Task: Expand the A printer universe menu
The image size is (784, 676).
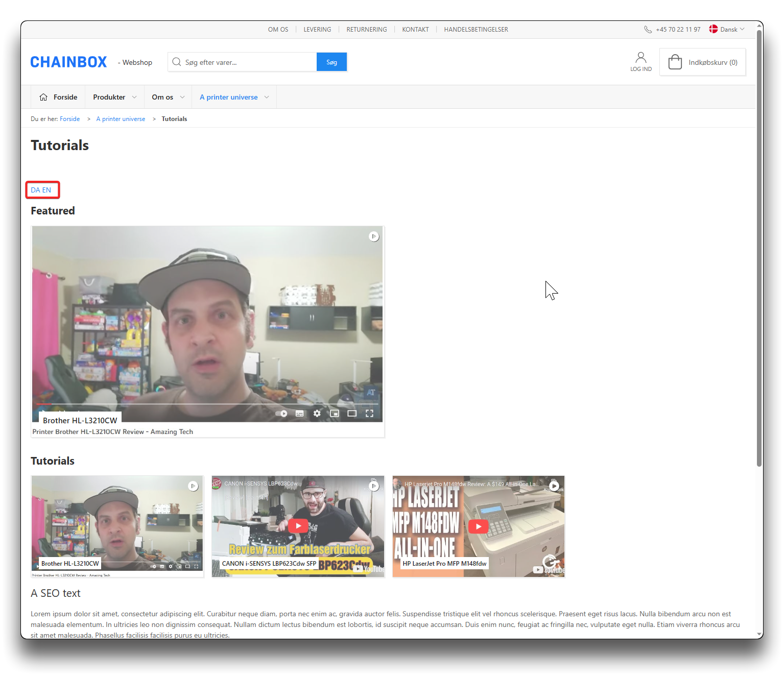Action: 234,97
